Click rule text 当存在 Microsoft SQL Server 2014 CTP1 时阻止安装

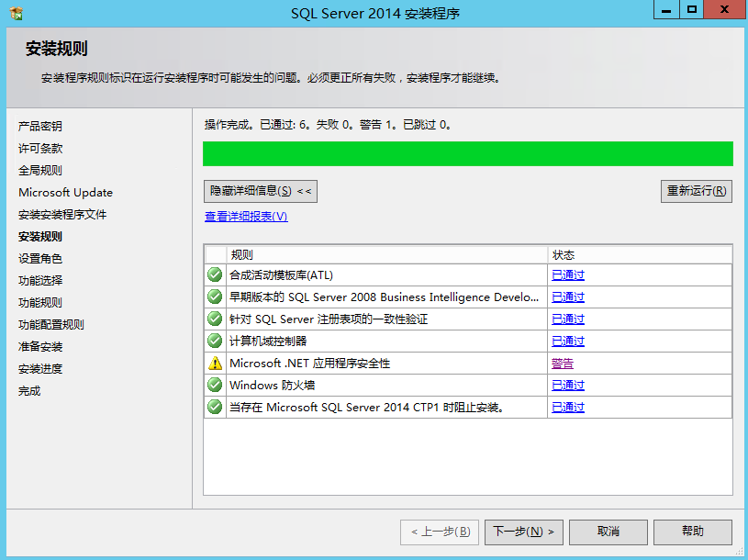[366, 408]
